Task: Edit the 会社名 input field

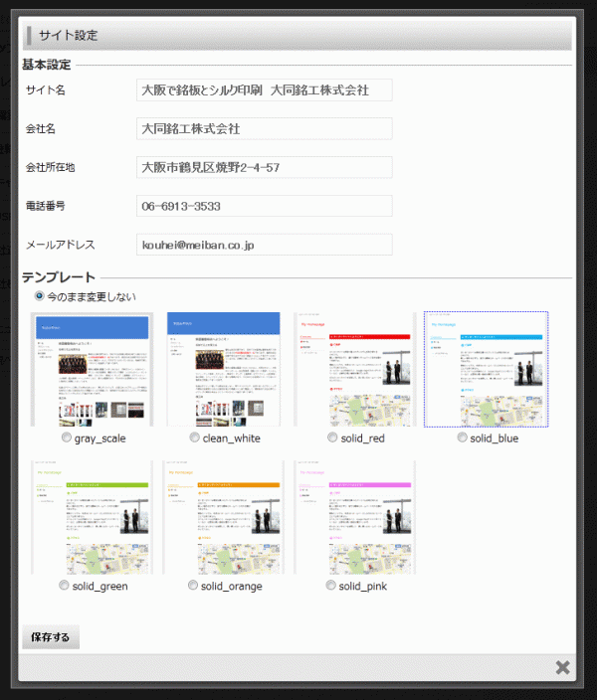Action: 264,129
